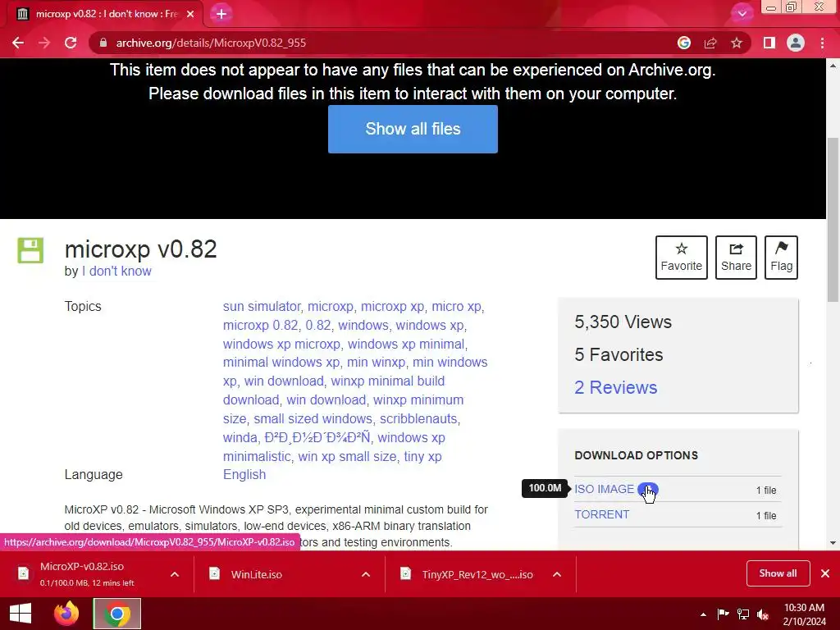This screenshot has height=630, width=840.
Task: Click the sun simulator topic link
Action: coord(262,307)
